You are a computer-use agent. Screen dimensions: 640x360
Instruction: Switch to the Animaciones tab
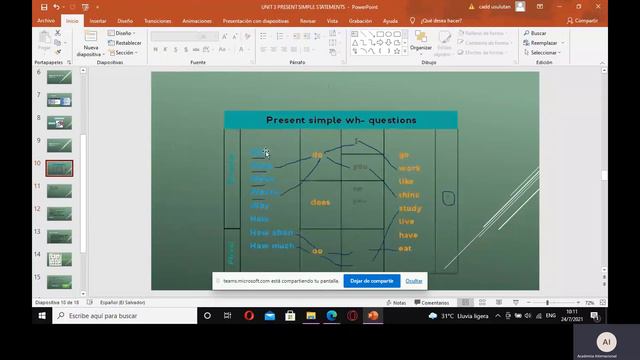197,21
